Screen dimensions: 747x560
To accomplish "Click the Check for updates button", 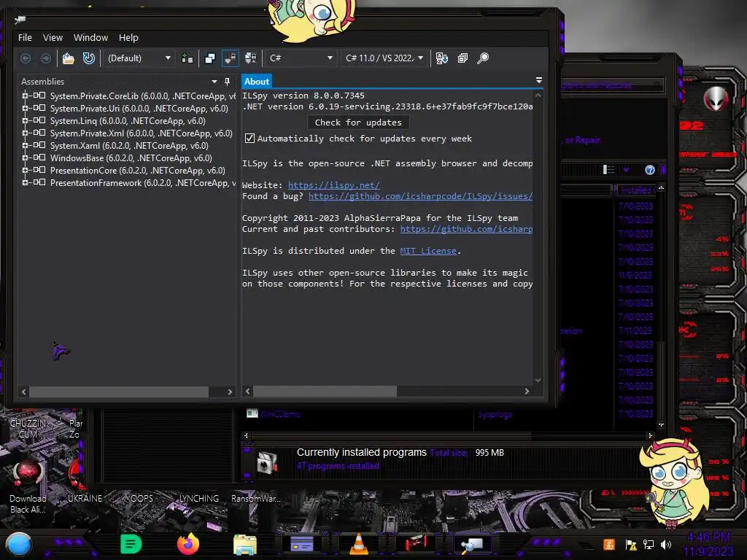I will pyautogui.click(x=358, y=122).
